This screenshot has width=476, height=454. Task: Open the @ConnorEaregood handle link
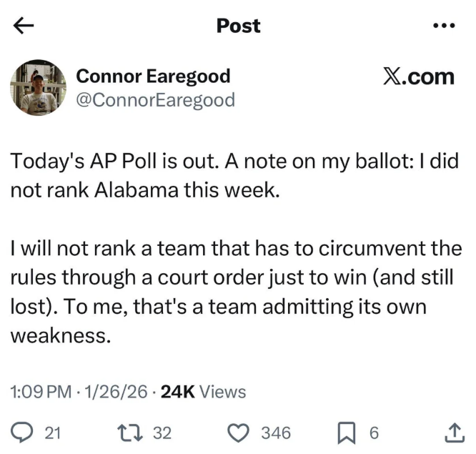click(155, 99)
